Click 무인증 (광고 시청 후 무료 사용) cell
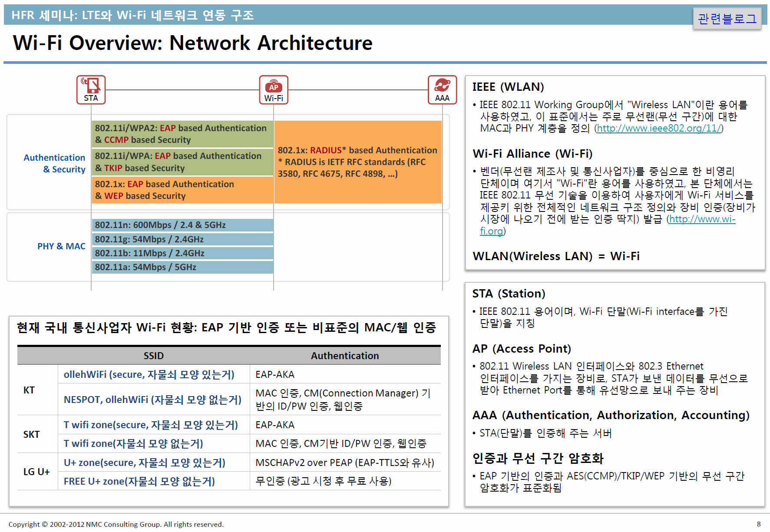The height and width of the screenshot is (532, 770). click(345, 481)
